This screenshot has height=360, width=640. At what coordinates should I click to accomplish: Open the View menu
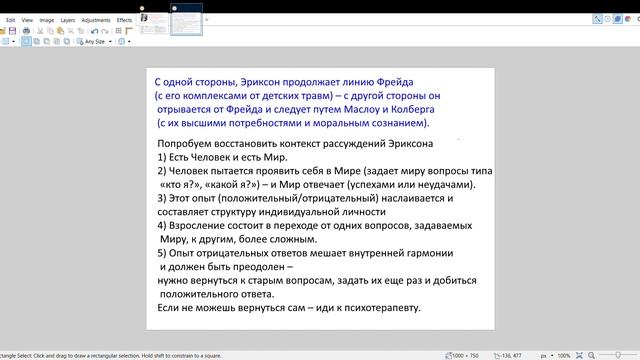pos(27,20)
